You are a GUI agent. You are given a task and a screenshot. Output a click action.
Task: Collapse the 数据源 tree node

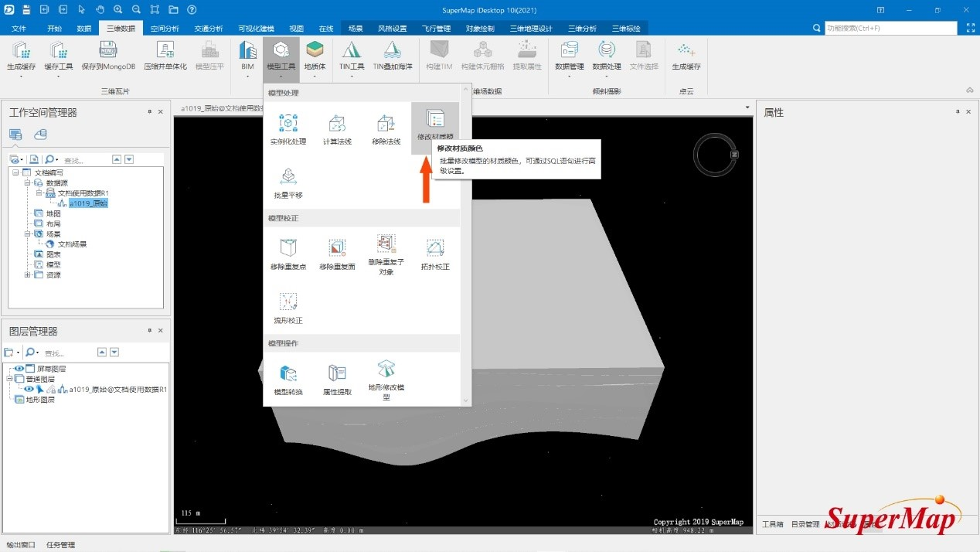point(27,183)
